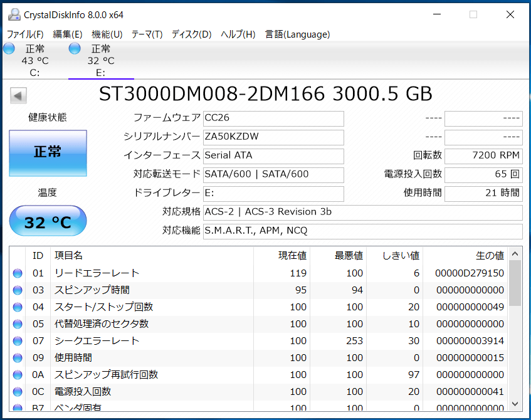Click the しきい値 column header
The height and width of the screenshot is (420, 531).
(394, 256)
